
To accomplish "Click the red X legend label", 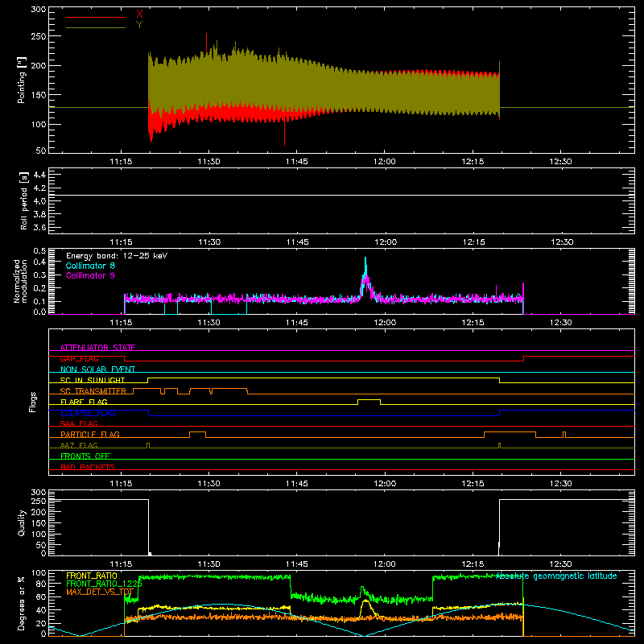I will 139,14.
